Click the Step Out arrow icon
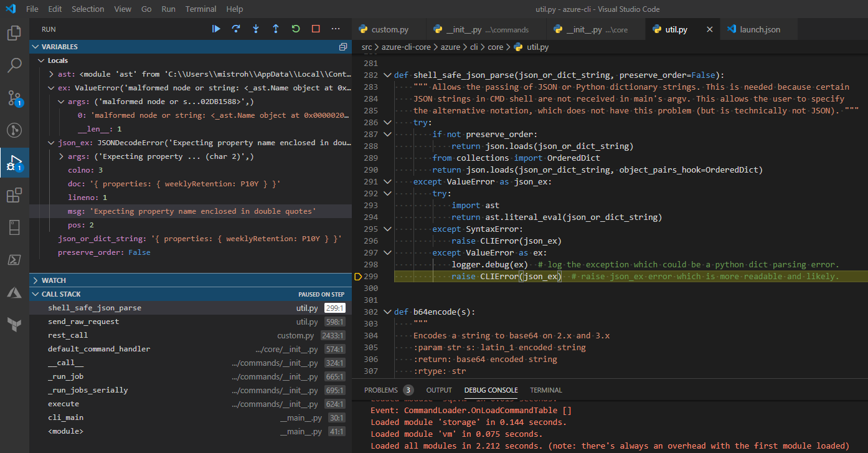Screen dimensions: 868x453 [x=276, y=29]
